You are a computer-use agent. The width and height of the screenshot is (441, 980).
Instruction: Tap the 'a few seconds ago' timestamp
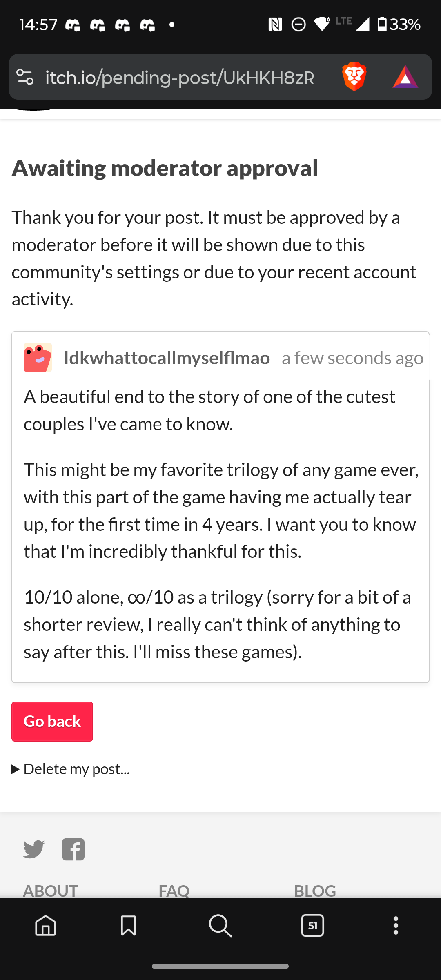[352, 358]
